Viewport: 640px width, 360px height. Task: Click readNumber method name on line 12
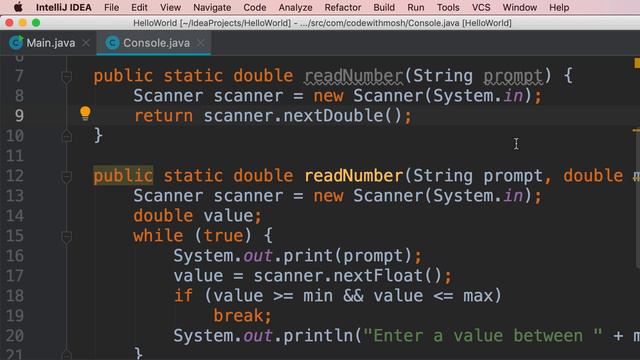(x=354, y=176)
